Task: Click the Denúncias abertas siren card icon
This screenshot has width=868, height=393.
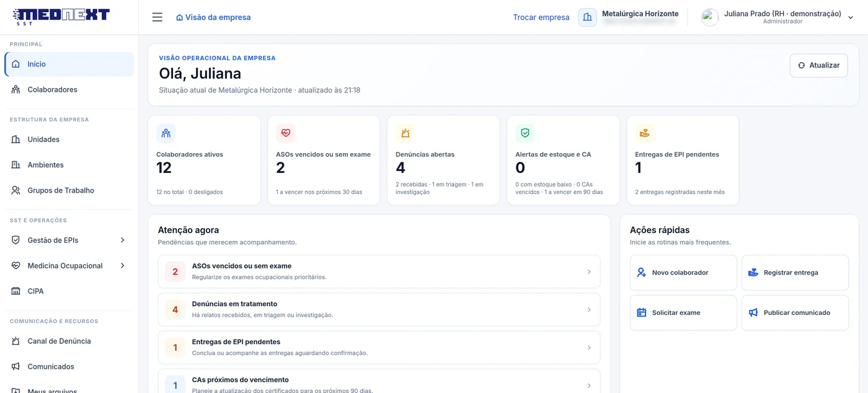Action: [405, 133]
